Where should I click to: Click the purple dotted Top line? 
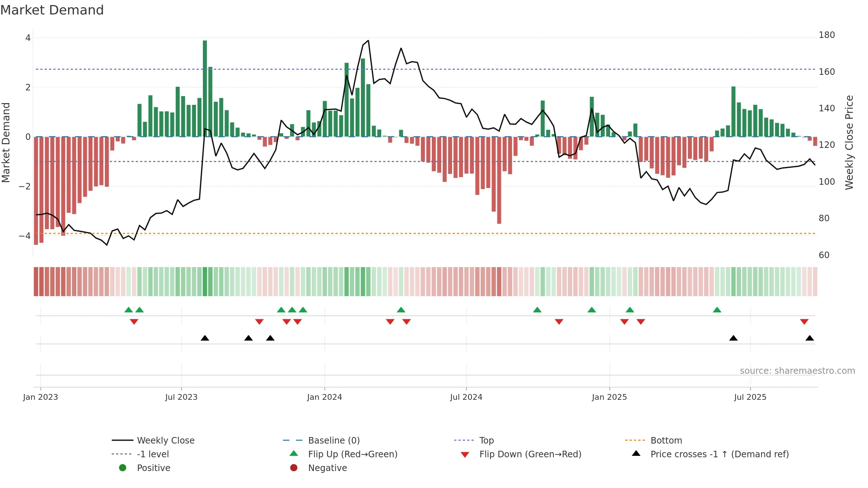coord(425,69)
